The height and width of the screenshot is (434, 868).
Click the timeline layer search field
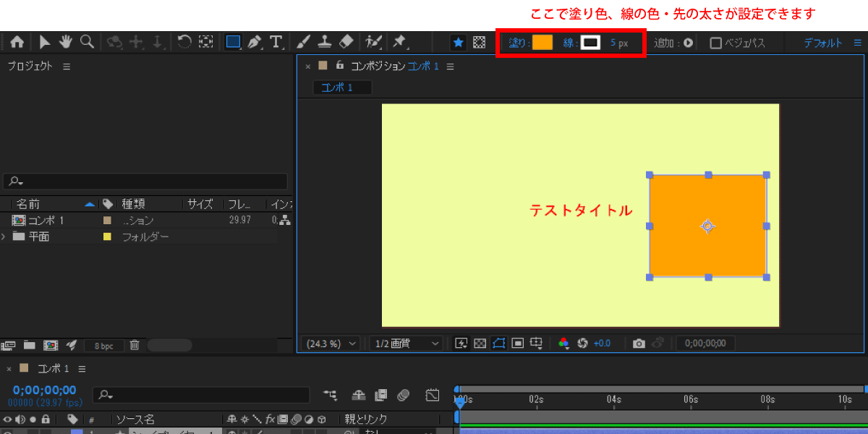tap(201, 395)
